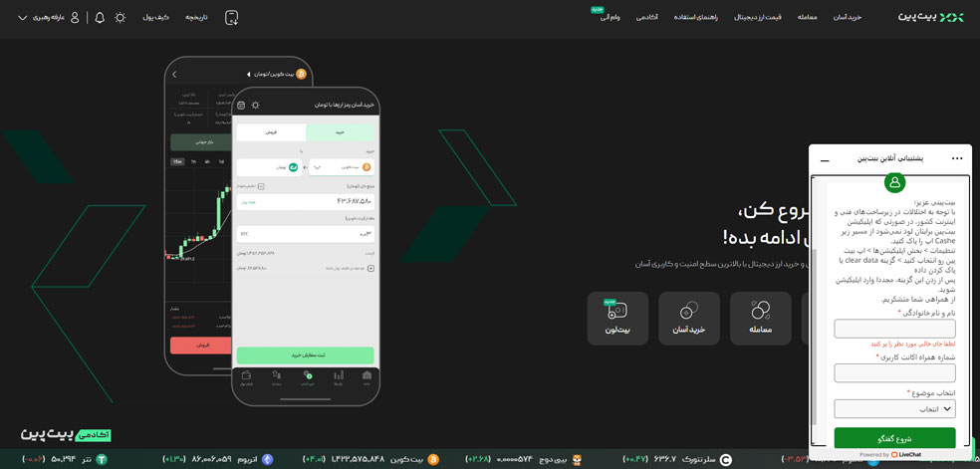Select the خرید tab in phone mockup
The image size is (980, 469).
pos(340,133)
